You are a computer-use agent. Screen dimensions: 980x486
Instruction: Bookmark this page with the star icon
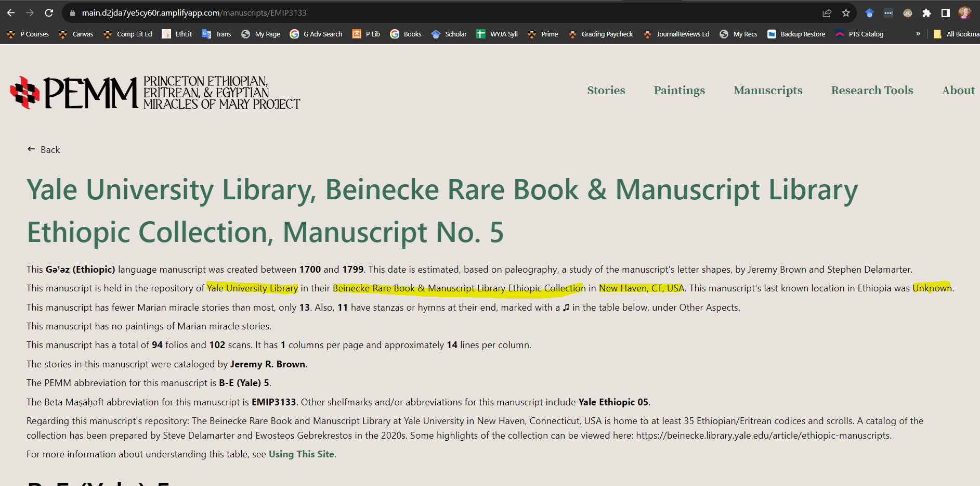tap(847, 13)
